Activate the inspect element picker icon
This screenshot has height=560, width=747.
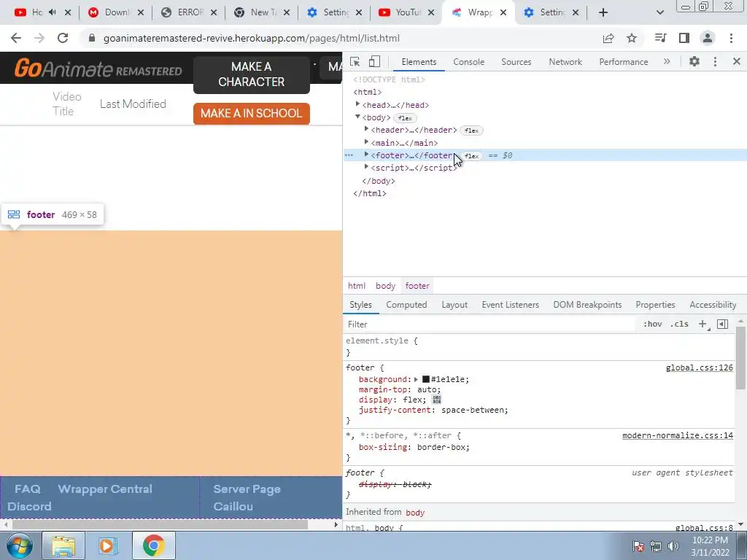point(355,61)
